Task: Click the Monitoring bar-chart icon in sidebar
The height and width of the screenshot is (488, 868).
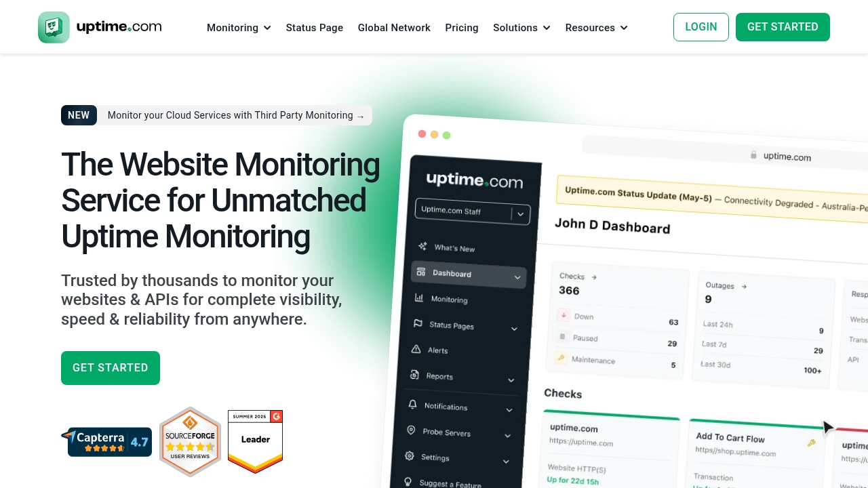Action: coord(419,298)
